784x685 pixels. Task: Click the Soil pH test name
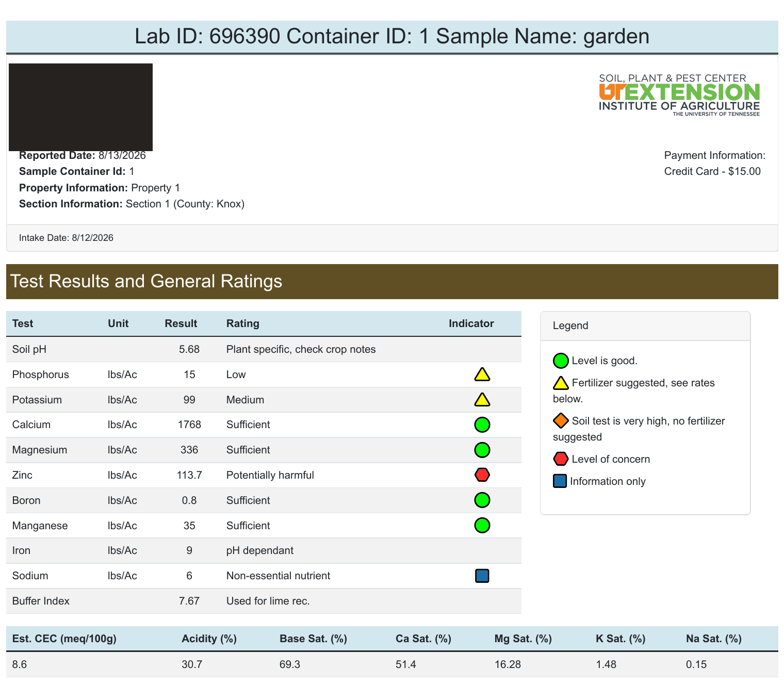(x=29, y=349)
